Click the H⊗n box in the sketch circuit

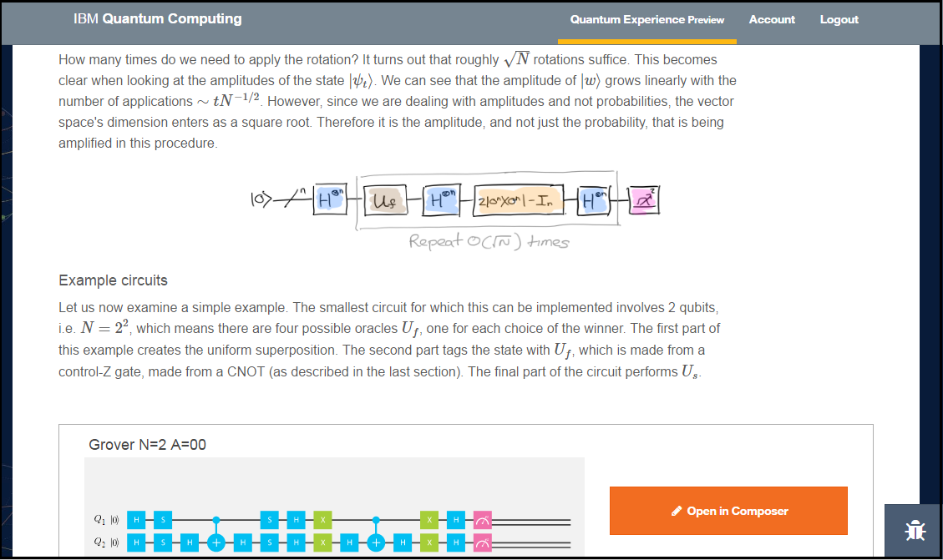[330, 199]
